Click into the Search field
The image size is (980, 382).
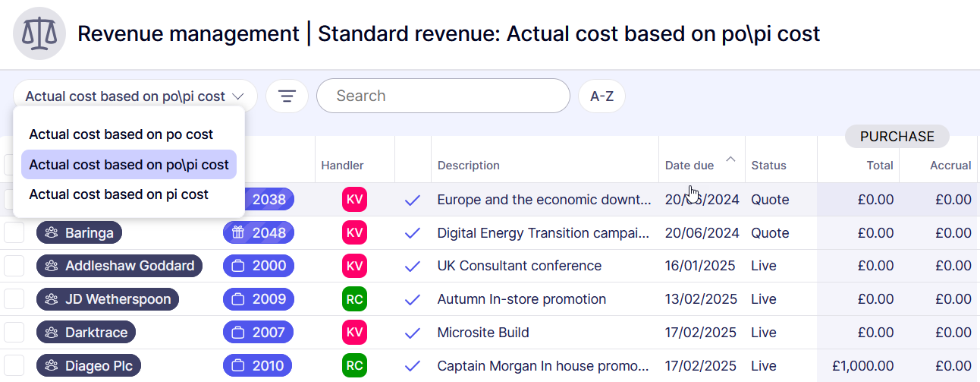443,96
